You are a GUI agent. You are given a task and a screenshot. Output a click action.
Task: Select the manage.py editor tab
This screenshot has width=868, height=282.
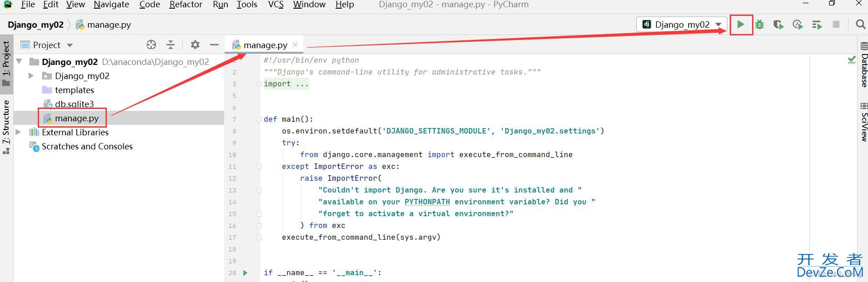[x=265, y=45]
